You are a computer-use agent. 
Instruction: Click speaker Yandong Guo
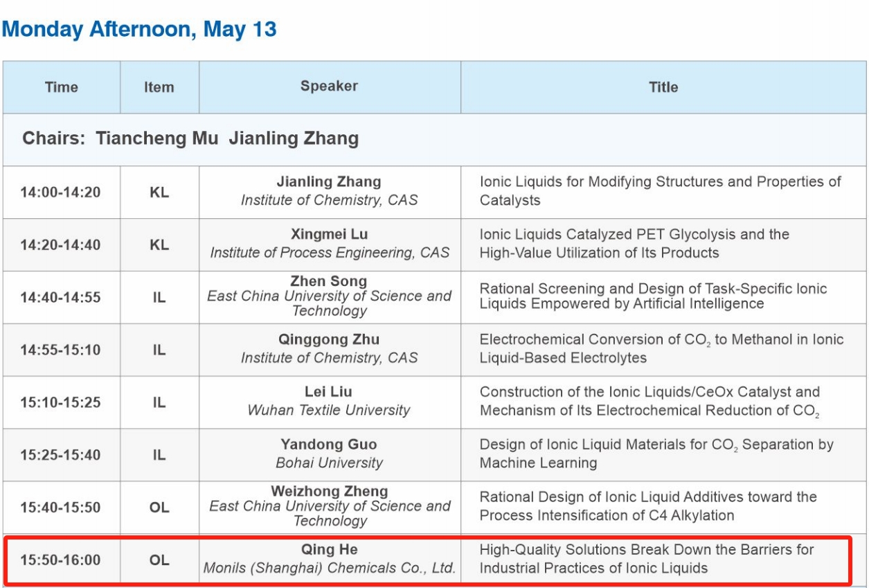coord(329,445)
